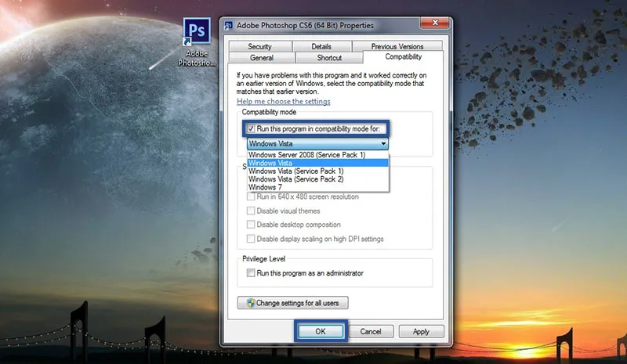Viewport: 627px width, 364px height.
Task: Click 'Change settings for all users' button
Action: [x=293, y=303]
